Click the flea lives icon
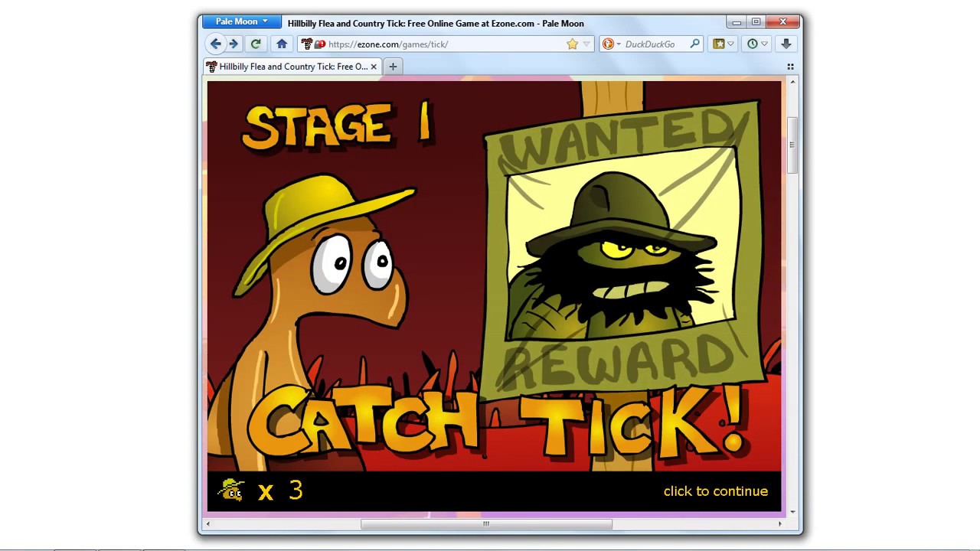980x551 pixels. 231,490
